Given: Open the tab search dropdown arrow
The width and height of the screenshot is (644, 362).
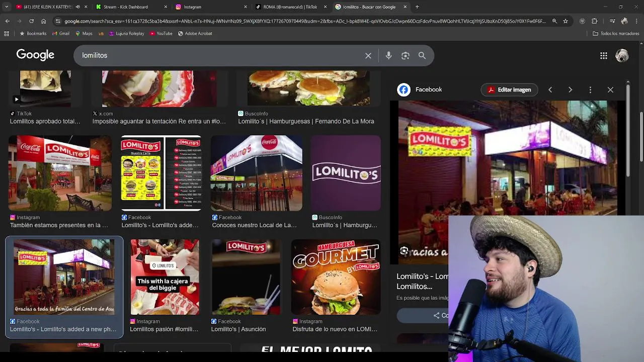Looking at the screenshot, I should (x=7, y=7).
